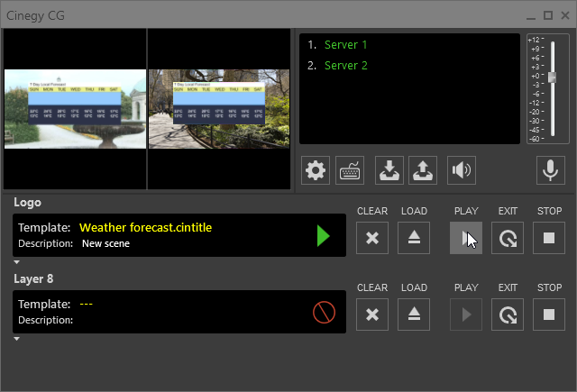The width and height of the screenshot is (577, 392).
Task: Select Server 1 in the server list
Action: point(345,45)
